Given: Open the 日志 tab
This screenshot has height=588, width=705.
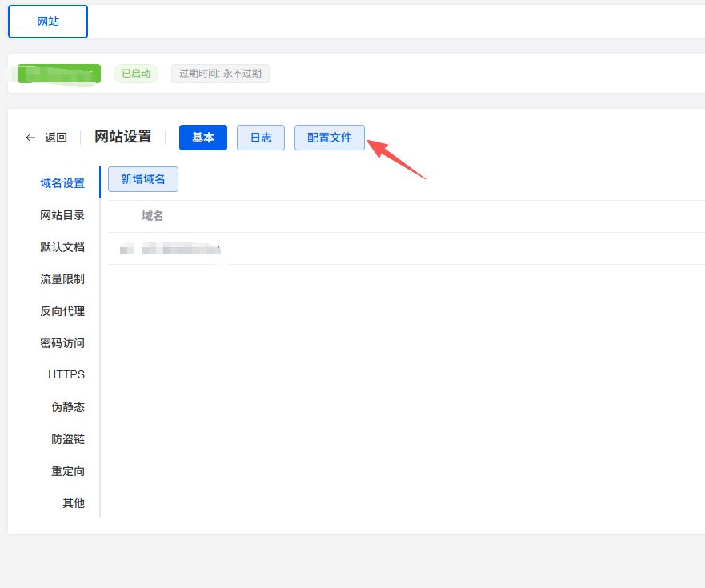Looking at the screenshot, I should [261, 138].
